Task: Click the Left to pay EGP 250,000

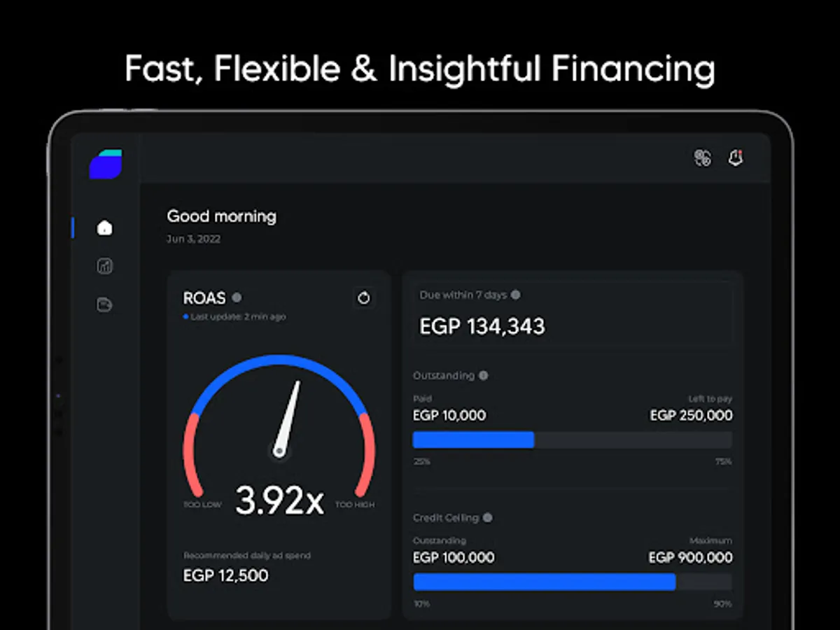Action: tap(691, 415)
